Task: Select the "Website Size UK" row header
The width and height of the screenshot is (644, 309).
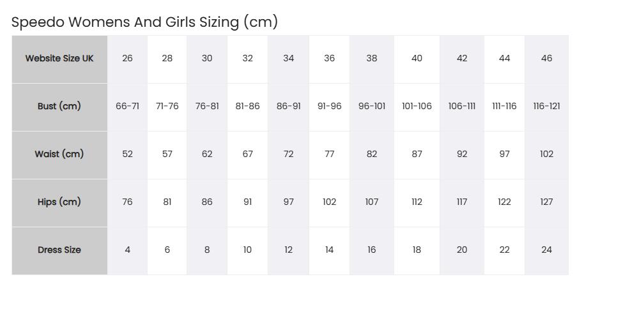Action: tap(59, 58)
